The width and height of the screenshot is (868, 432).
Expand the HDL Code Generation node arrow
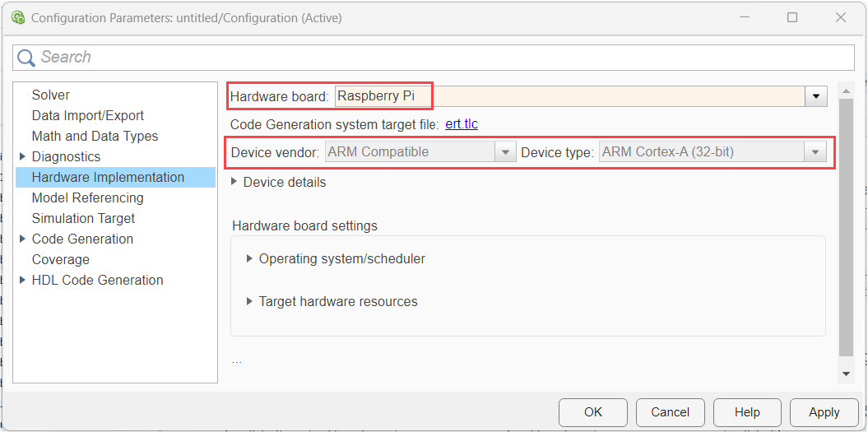coord(22,280)
